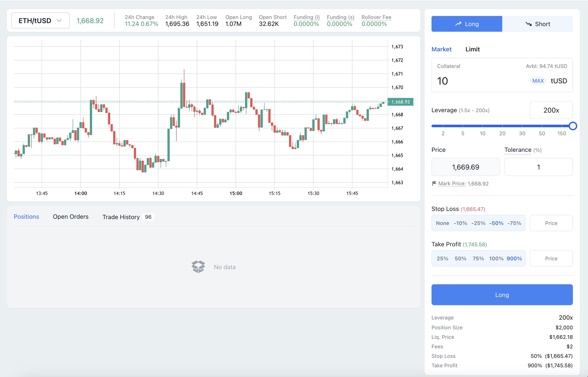Open the Open Orders tab
Viewport: 588px width, 377px height.
coord(71,217)
